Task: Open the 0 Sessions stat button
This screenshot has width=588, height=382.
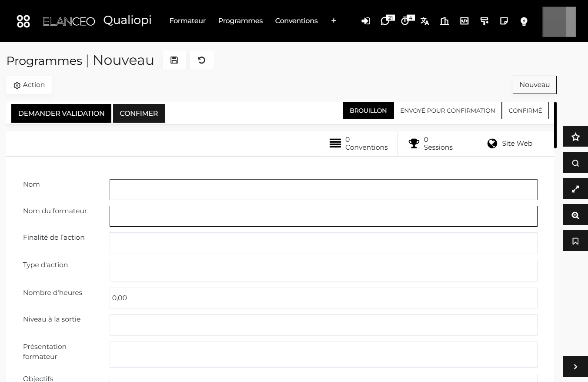Action: pos(437,144)
